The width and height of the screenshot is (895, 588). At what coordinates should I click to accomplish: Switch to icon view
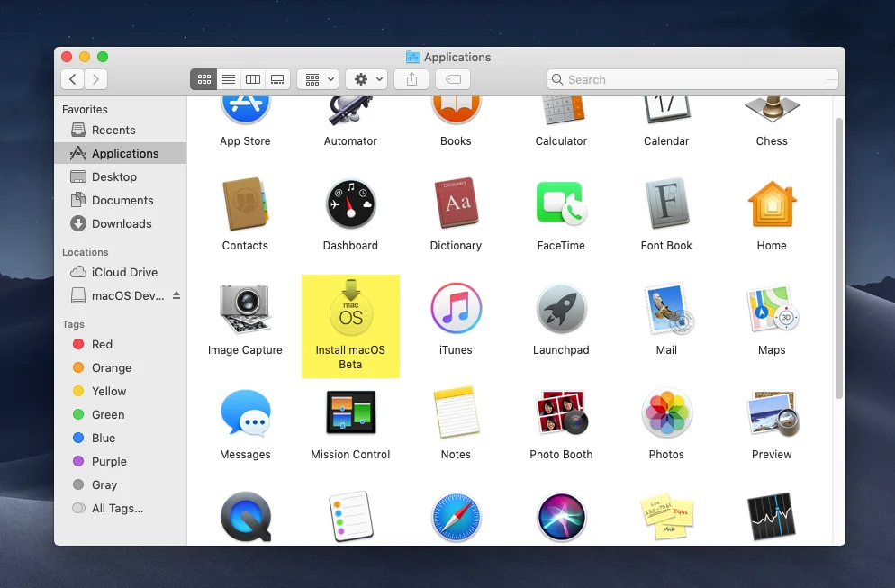[x=203, y=79]
